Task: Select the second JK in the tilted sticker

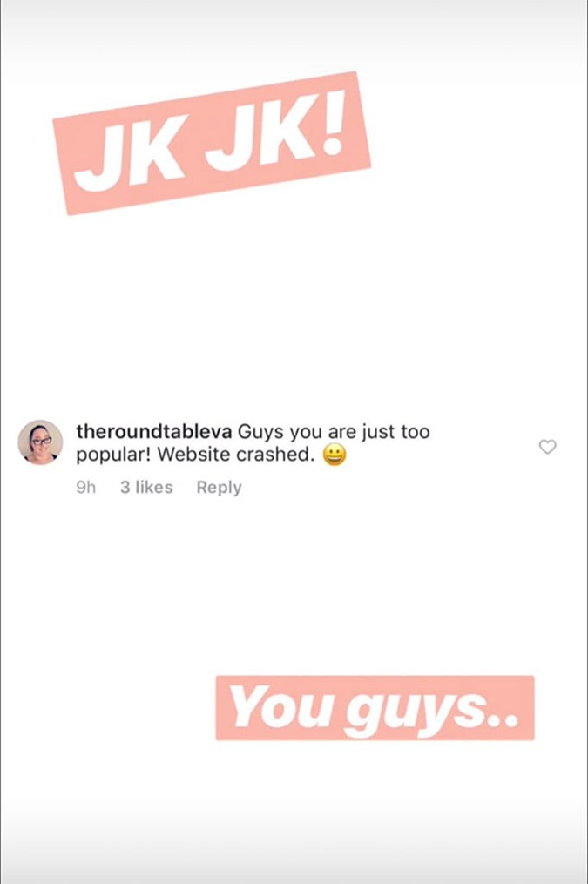Action: click(x=260, y=134)
